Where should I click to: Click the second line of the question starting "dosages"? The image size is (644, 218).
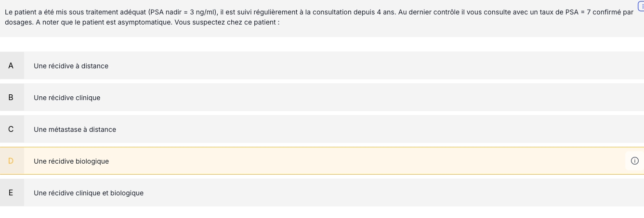coord(142,23)
